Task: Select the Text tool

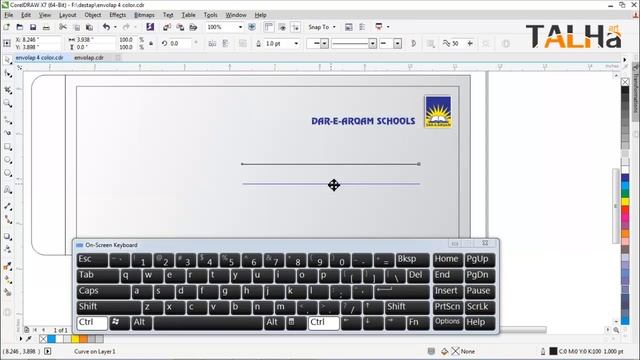Action: click(x=8, y=190)
